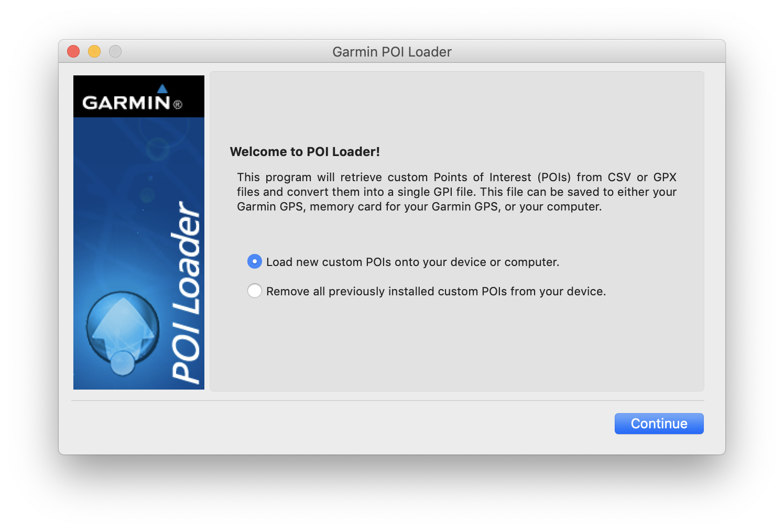Click the 'Remove all previously installed custom POIs' label text
Screen dimensions: 784x532
[x=435, y=291]
